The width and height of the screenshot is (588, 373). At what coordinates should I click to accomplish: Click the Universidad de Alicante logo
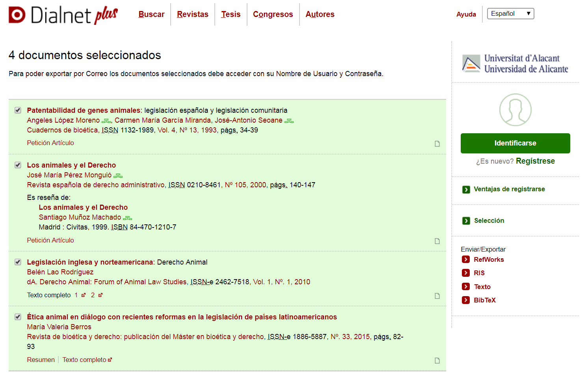click(x=515, y=63)
